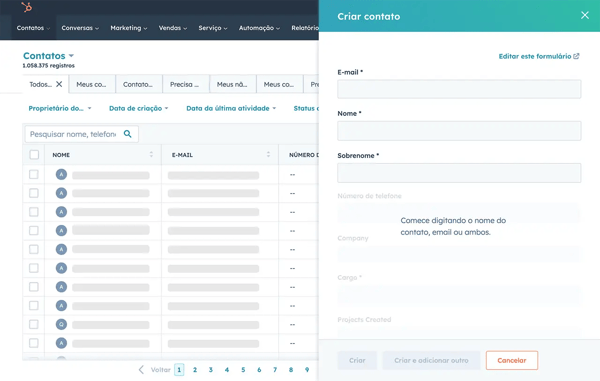Open the Contatos menu in navbar

(x=33, y=28)
